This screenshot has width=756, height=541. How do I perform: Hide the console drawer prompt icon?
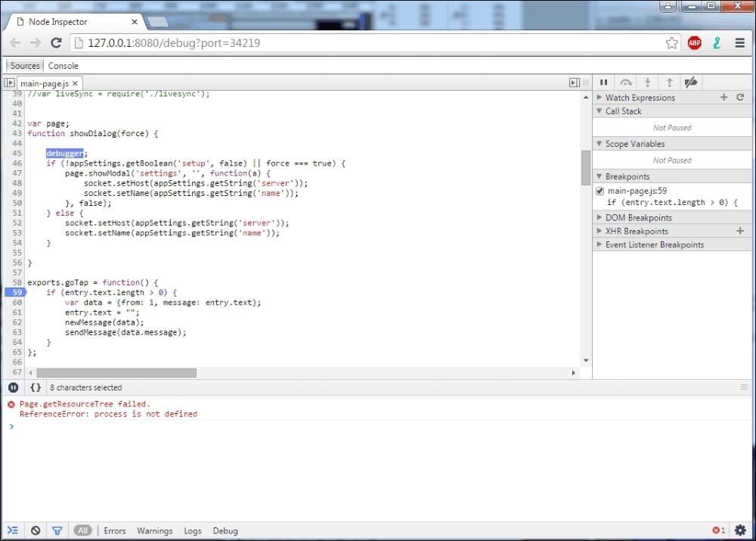click(x=13, y=530)
